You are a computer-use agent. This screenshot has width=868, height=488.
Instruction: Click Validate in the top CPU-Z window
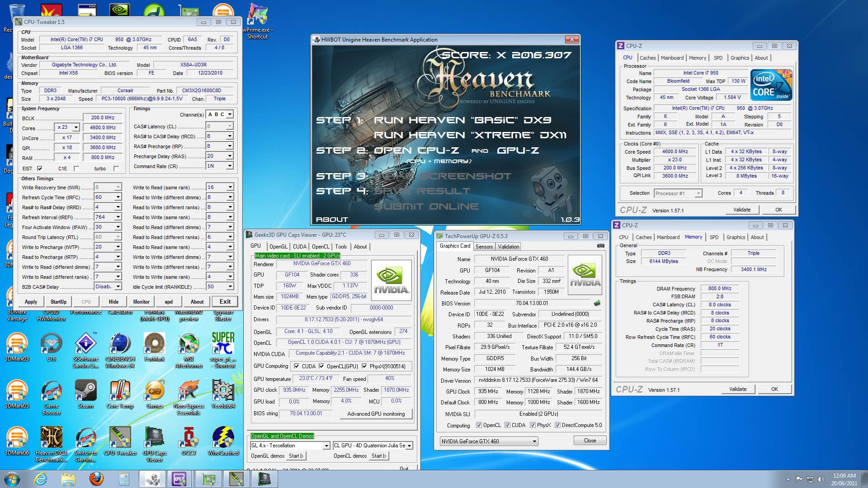tap(742, 210)
